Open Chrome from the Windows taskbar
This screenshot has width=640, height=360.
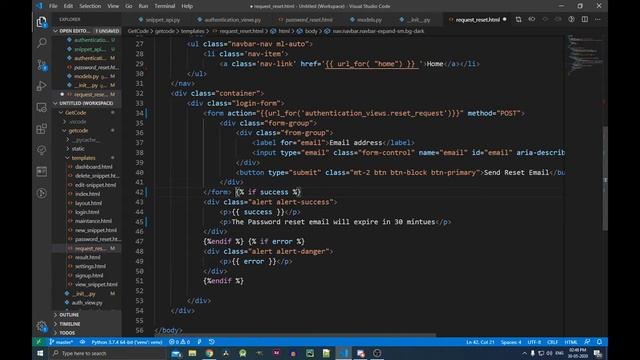click(x=209, y=353)
